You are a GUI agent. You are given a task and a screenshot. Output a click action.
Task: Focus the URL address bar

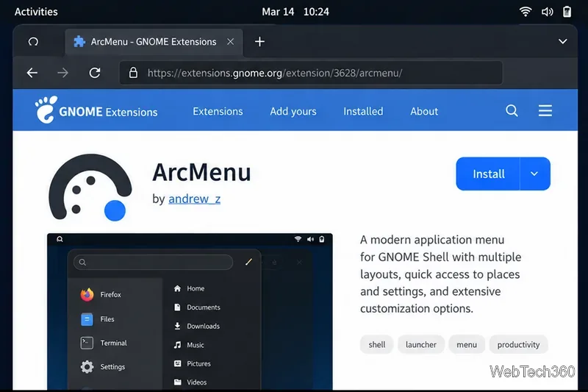pos(311,73)
